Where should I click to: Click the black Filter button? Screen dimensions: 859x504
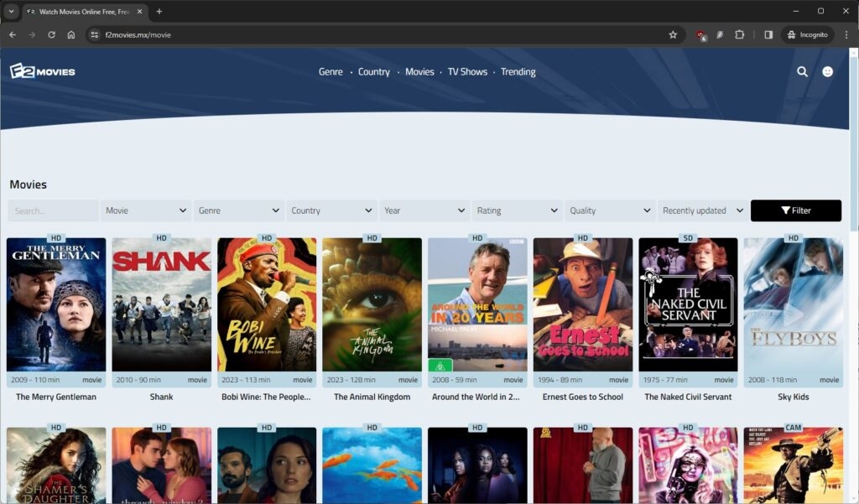[x=795, y=210]
